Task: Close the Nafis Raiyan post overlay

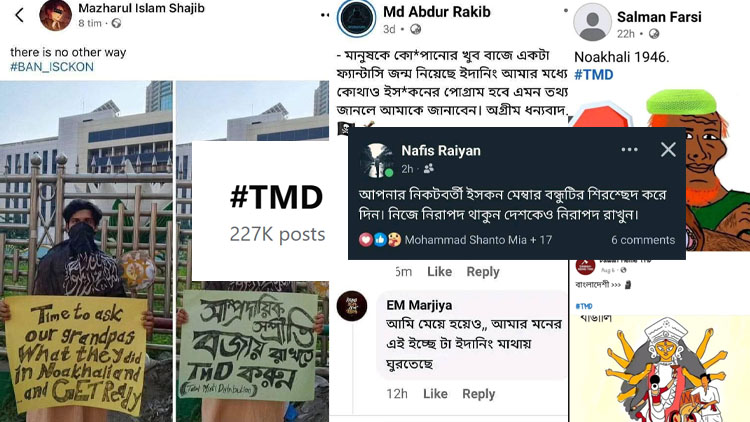Action: (x=668, y=150)
